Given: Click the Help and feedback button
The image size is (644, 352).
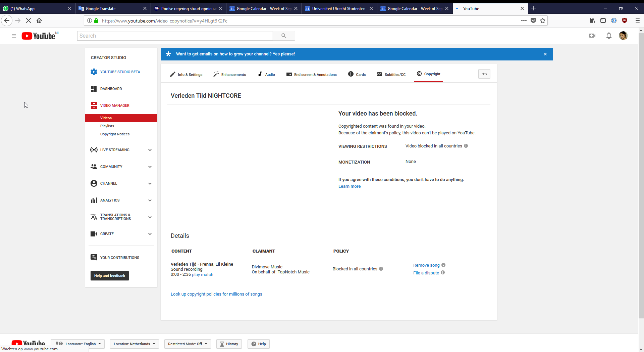Looking at the screenshot, I should 109,276.
